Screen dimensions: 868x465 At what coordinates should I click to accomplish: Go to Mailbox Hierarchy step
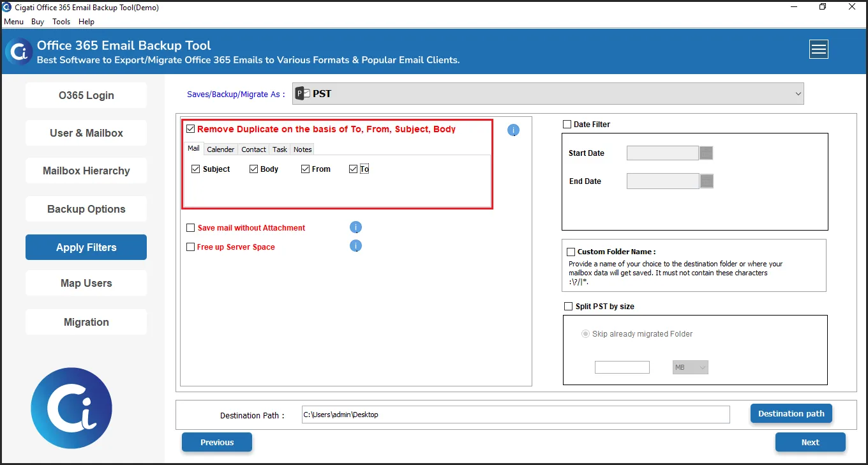[86, 171]
